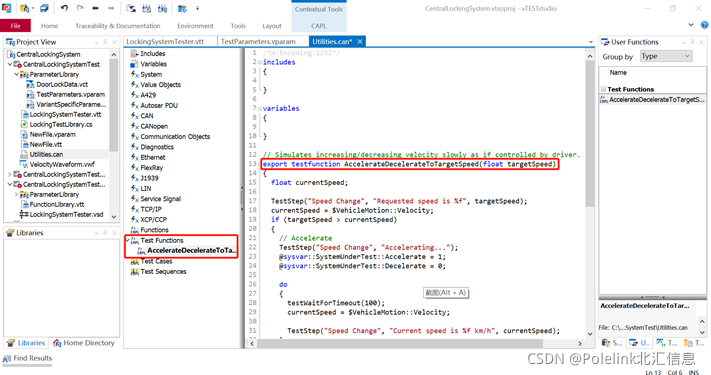Image resolution: width=711 pixels, height=375 pixels.
Task: Open the Environment ribbon tab
Action: pyautogui.click(x=195, y=26)
